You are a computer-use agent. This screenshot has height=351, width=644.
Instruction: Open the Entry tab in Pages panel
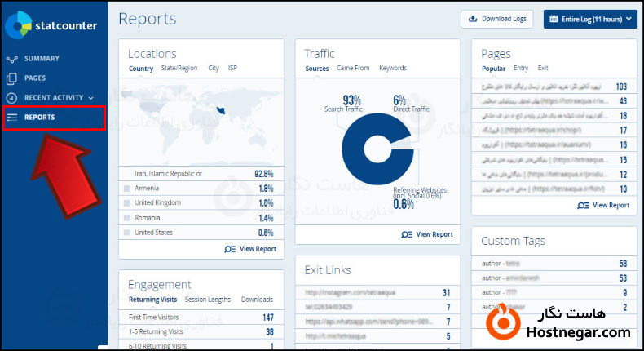click(x=521, y=69)
